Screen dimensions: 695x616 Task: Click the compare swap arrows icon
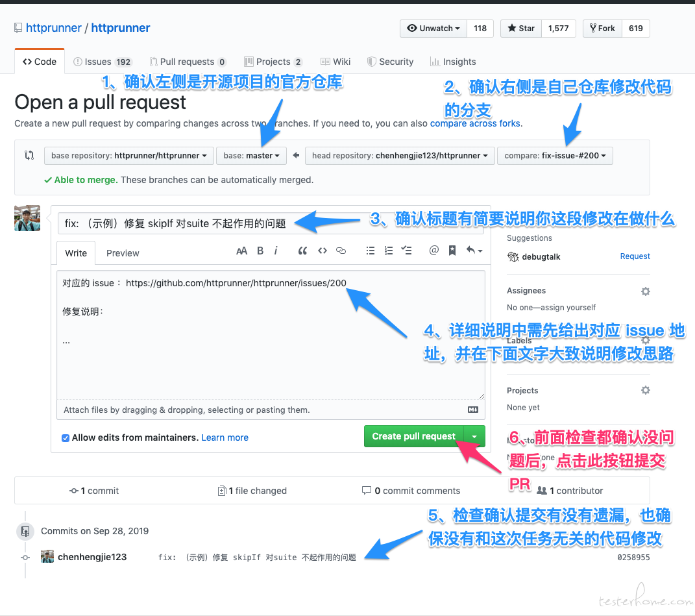[x=29, y=155]
